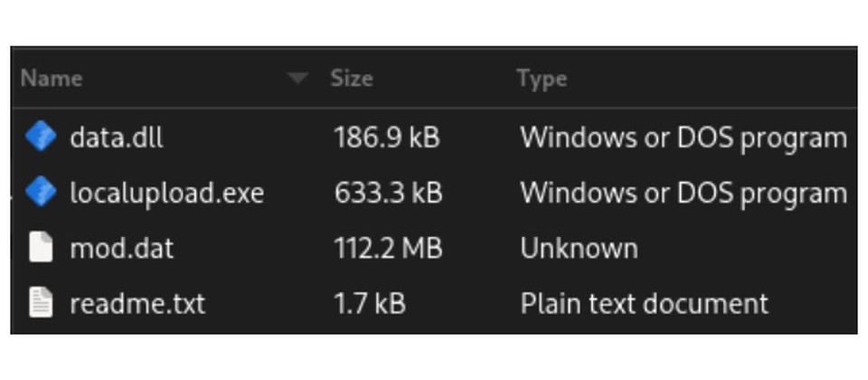Select the localupload.exe file name

(x=167, y=193)
